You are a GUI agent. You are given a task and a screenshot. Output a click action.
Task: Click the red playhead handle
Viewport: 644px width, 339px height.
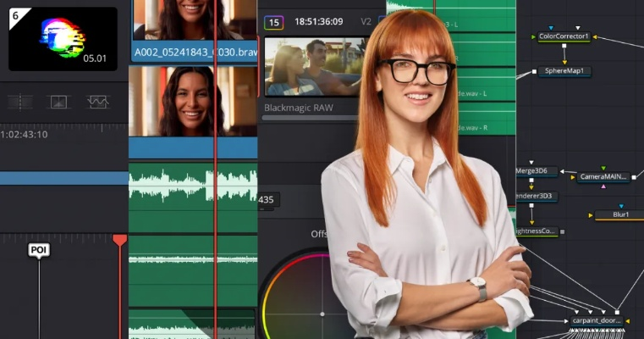pyautogui.click(x=120, y=241)
